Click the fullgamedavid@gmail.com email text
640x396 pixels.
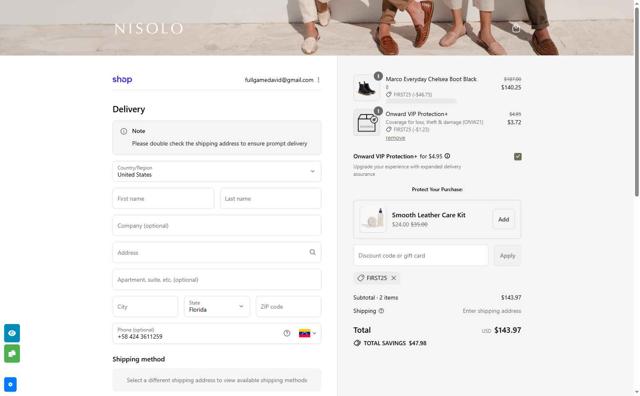coord(279,80)
